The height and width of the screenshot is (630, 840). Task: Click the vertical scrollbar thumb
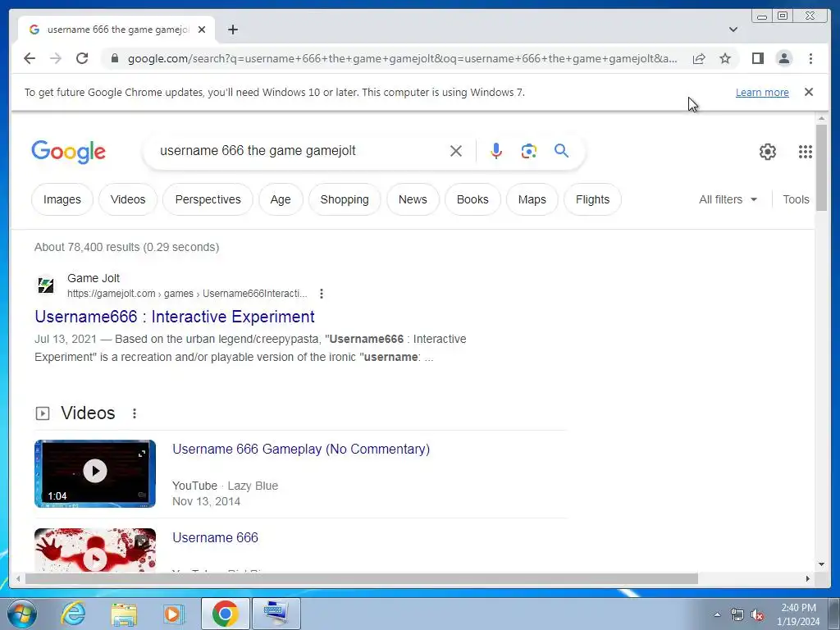(821, 167)
